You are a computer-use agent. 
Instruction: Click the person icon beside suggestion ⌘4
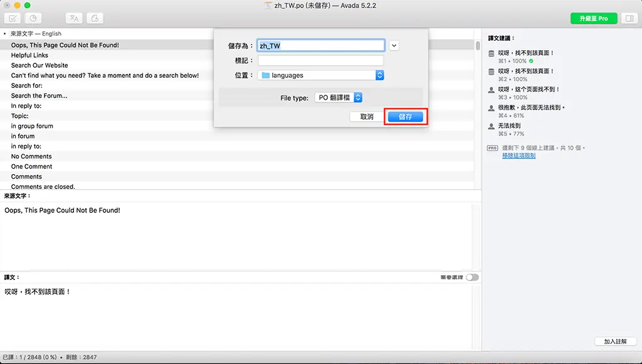492,108
